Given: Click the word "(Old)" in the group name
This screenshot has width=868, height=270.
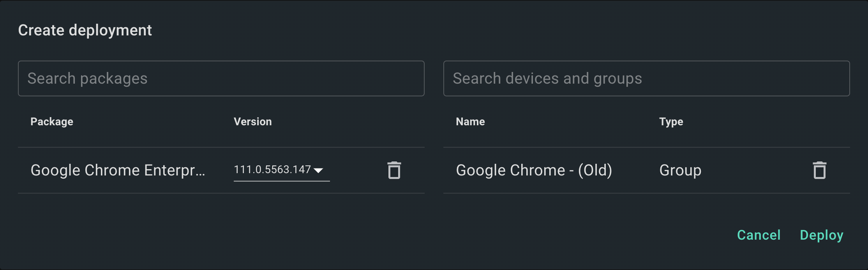Looking at the screenshot, I should click(595, 170).
